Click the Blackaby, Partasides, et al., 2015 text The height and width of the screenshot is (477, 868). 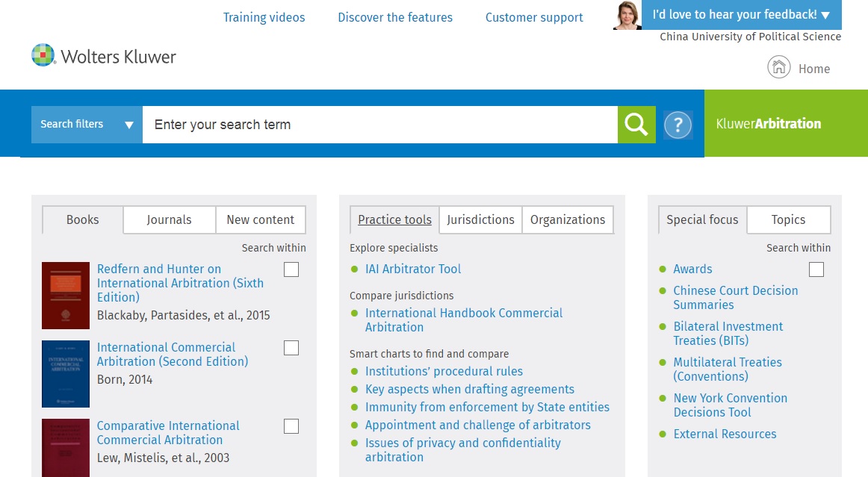(183, 316)
